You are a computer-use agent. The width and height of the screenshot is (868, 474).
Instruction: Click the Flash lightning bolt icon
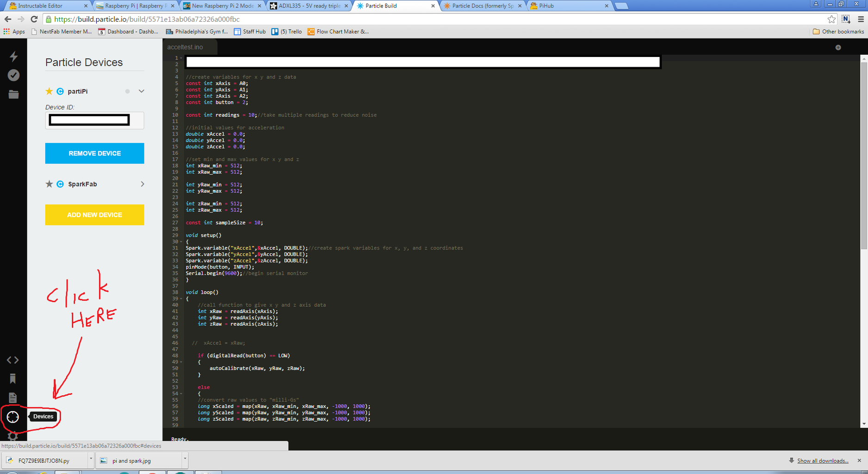tap(13, 56)
